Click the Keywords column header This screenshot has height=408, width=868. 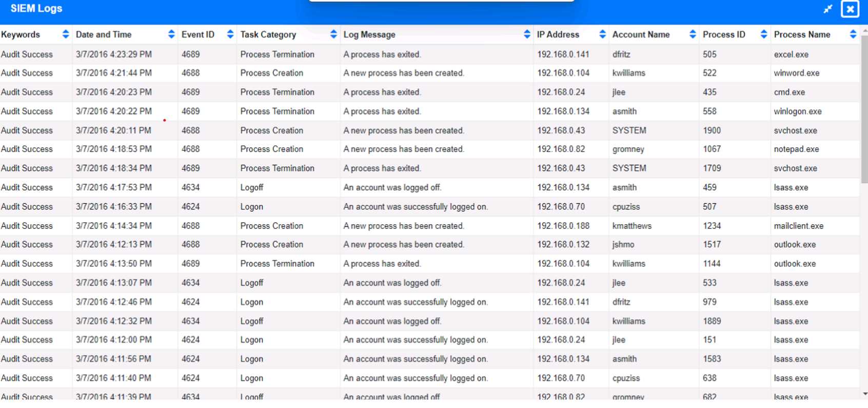tap(21, 34)
